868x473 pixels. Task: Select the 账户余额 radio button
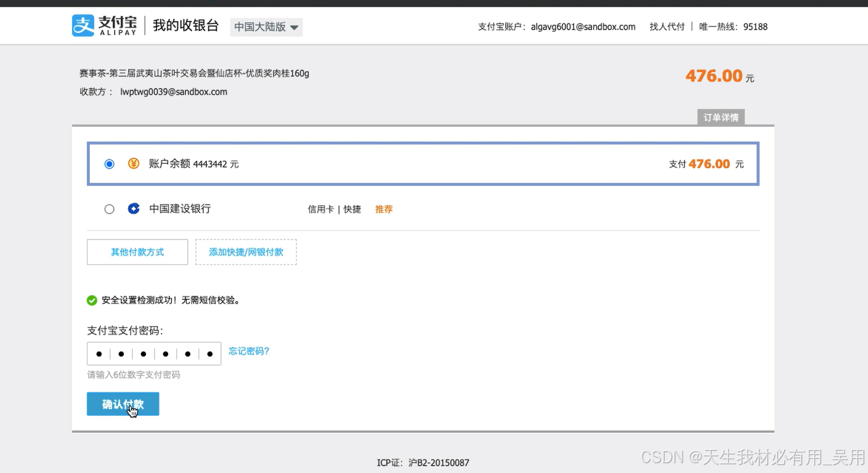109,164
